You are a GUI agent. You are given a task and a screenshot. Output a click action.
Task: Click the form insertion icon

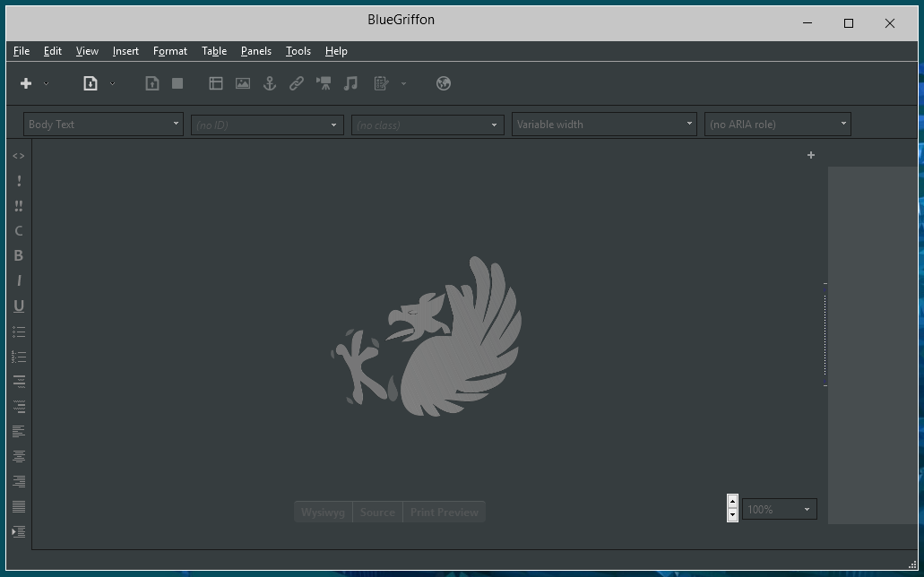[381, 83]
